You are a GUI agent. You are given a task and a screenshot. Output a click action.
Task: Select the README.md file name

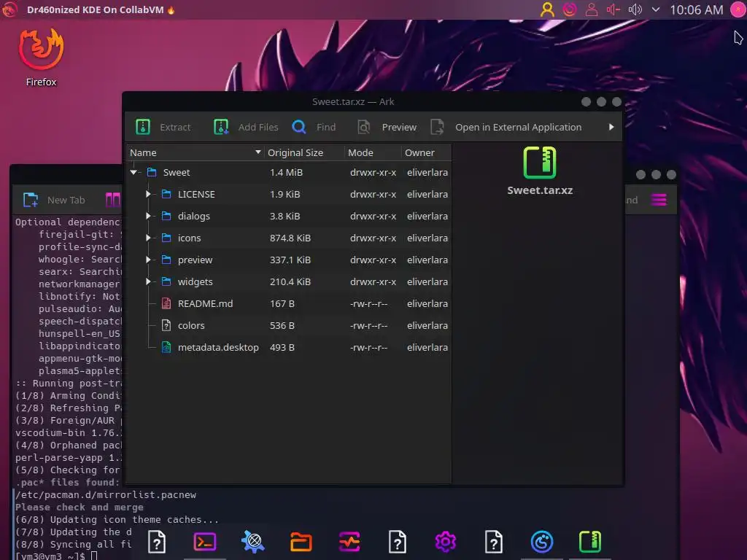pyautogui.click(x=205, y=304)
